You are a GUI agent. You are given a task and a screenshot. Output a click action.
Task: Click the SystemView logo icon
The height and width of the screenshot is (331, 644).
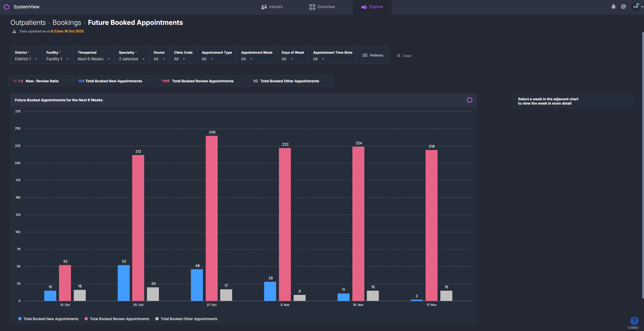(x=7, y=7)
